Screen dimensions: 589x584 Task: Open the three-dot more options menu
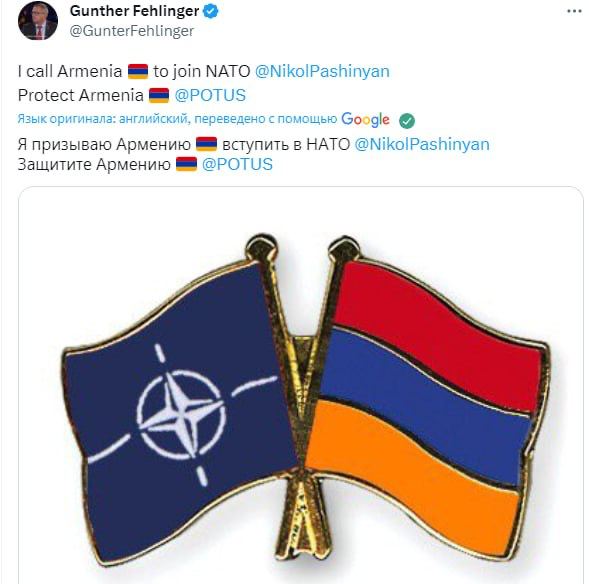[574, 11]
